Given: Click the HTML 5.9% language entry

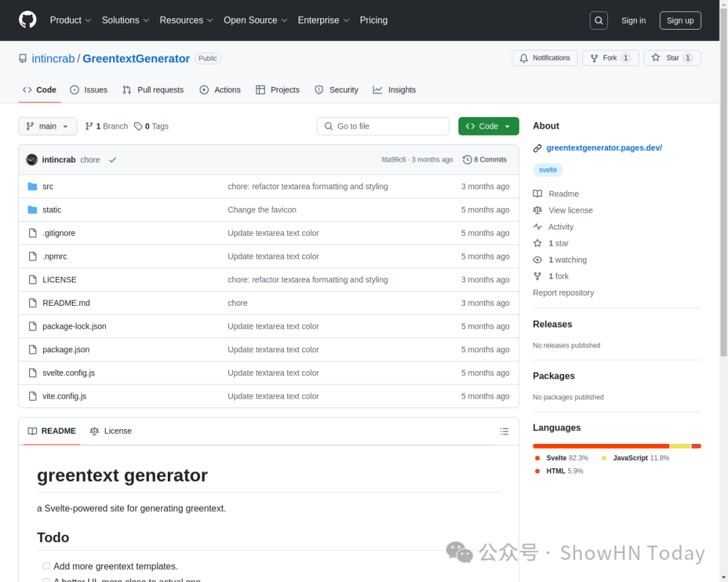Looking at the screenshot, I should 559,471.
